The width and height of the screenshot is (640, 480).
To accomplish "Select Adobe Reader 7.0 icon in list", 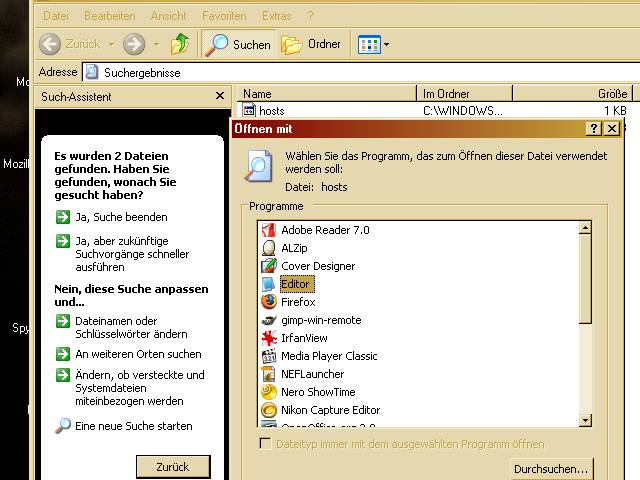I will (x=269, y=230).
